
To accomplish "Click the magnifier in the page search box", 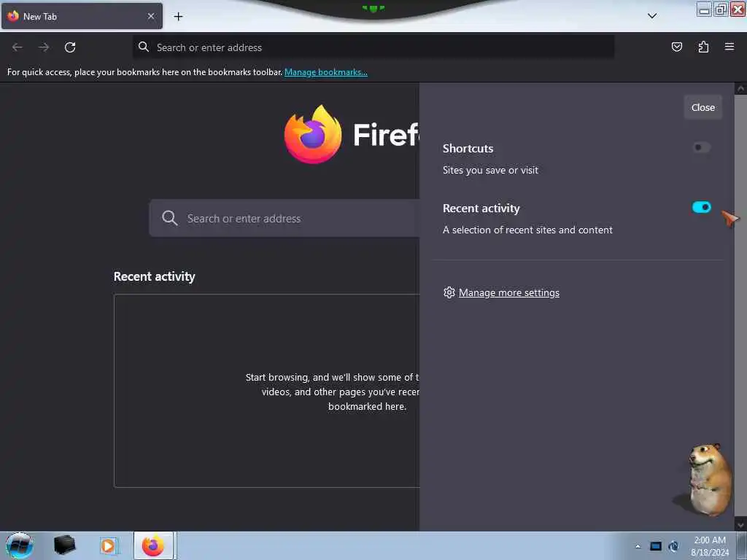I will click(x=169, y=218).
